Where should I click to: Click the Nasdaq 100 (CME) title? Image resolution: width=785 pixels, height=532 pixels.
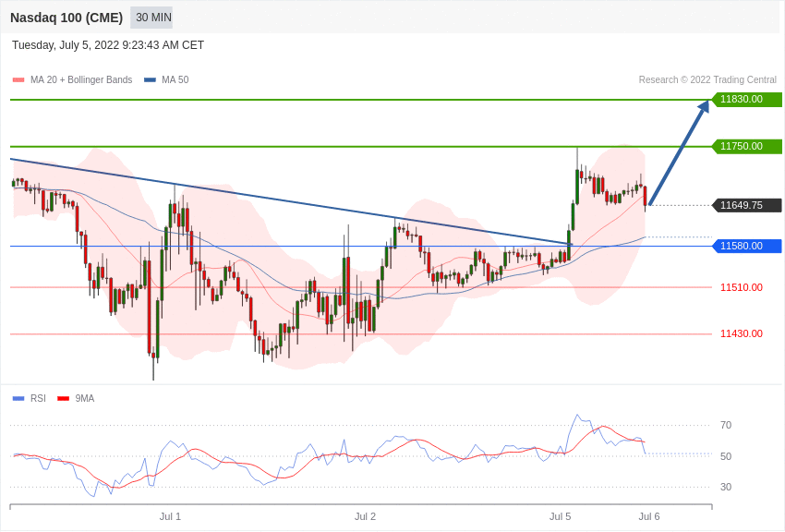click(66, 18)
